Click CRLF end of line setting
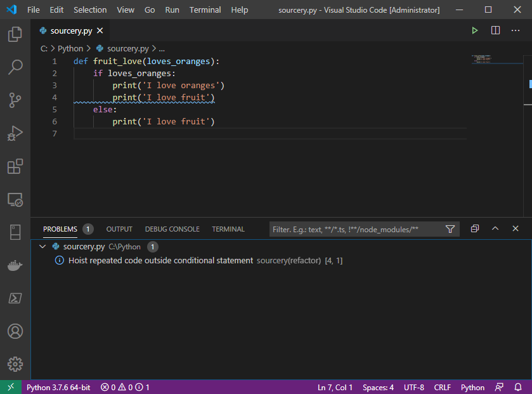532x394 pixels. (442, 387)
